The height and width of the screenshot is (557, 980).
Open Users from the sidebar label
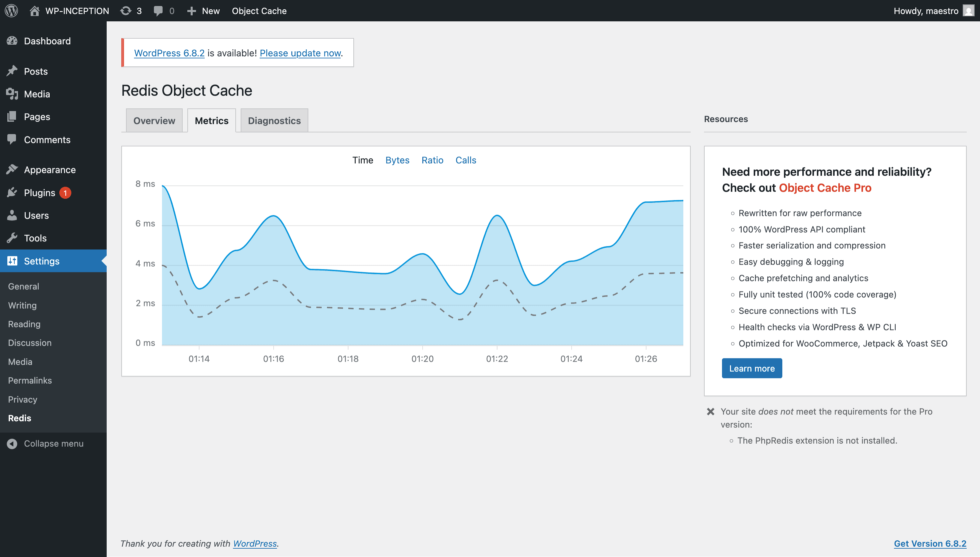[36, 215]
